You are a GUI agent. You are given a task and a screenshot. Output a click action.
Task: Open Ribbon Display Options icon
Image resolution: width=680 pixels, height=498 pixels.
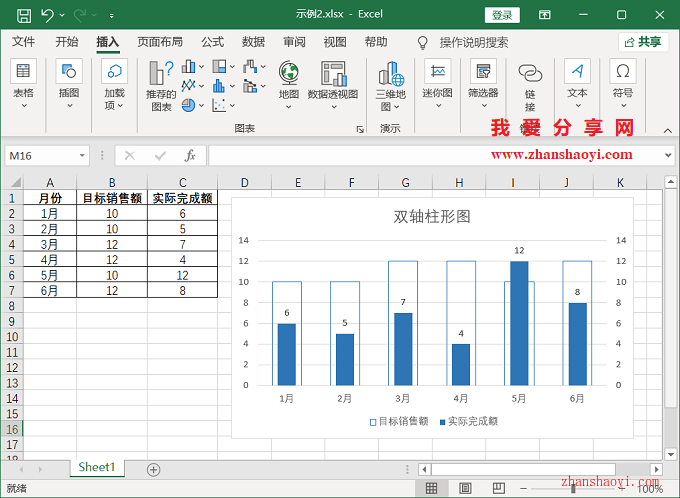(x=545, y=15)
